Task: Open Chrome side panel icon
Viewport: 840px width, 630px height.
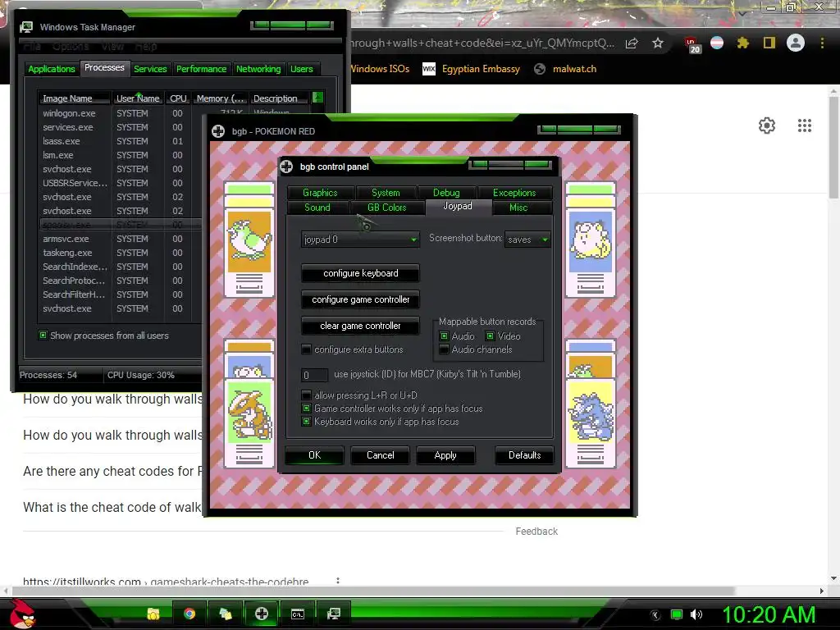Action: 769,43
